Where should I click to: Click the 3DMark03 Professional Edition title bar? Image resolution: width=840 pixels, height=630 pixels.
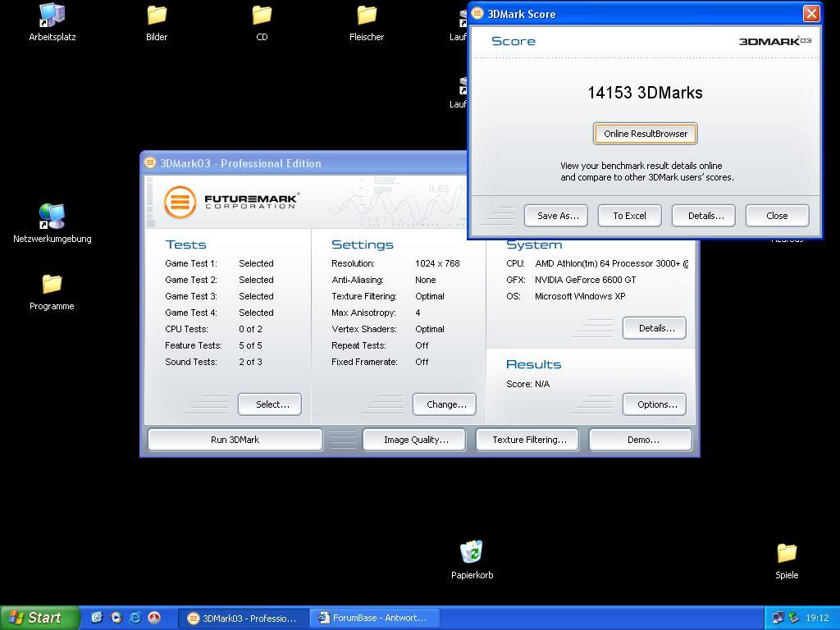click(x=304, y=163)
